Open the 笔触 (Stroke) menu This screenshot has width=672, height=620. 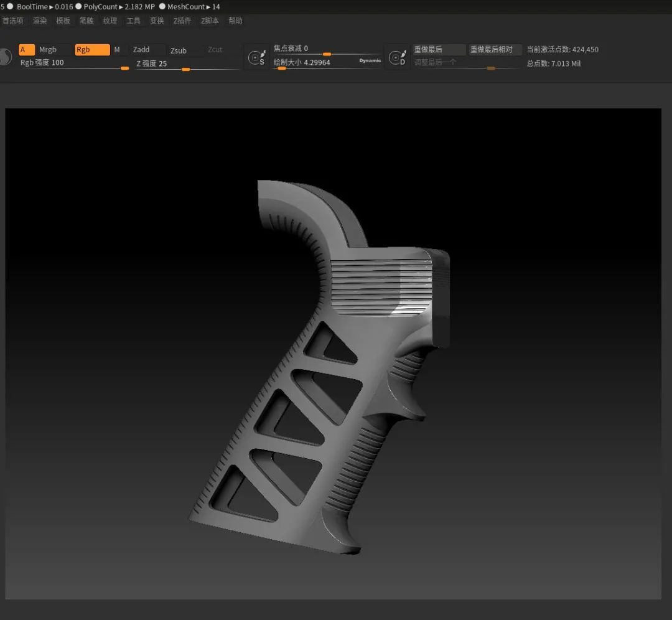coord(86,21)
